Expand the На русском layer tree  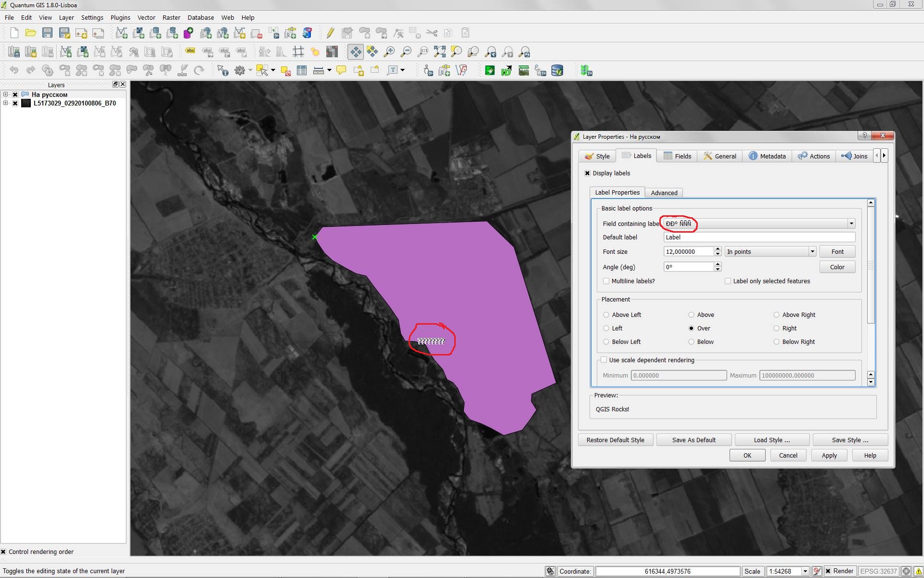click(5, 94)
